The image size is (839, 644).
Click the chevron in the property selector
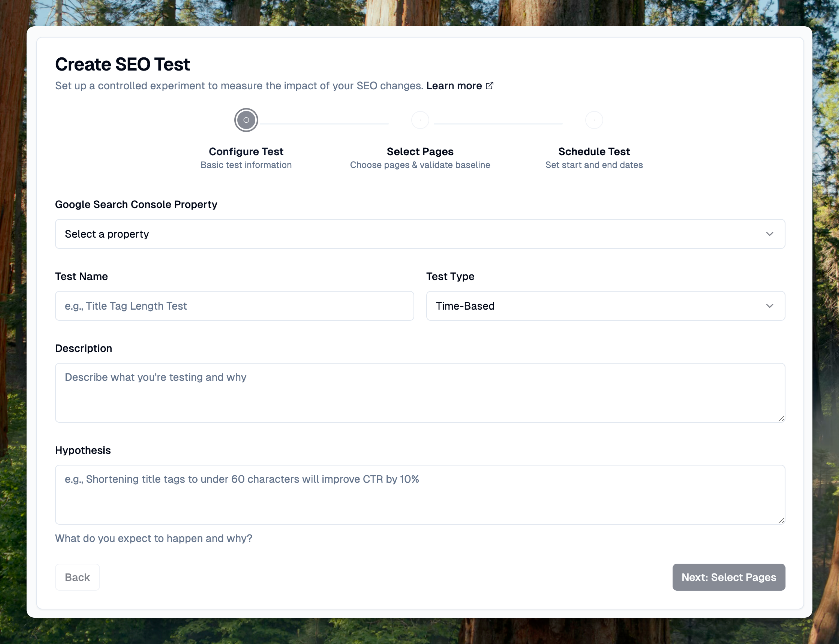tap(769, 234)
